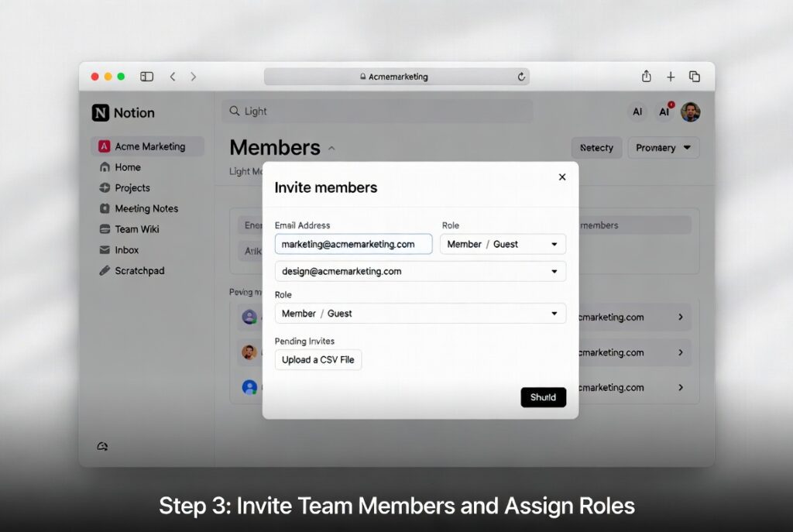Click the dark submit button in the dialog
793x532 pixels.
(x=543, y=396)
